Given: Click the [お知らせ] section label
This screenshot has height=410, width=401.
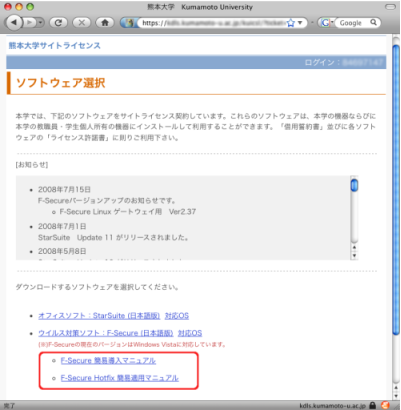Looking at the screenshot, I should coord(32,165).
